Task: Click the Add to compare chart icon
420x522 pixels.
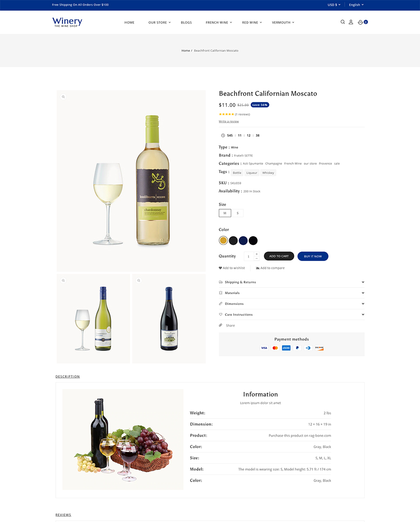Action: click(258, 268)
